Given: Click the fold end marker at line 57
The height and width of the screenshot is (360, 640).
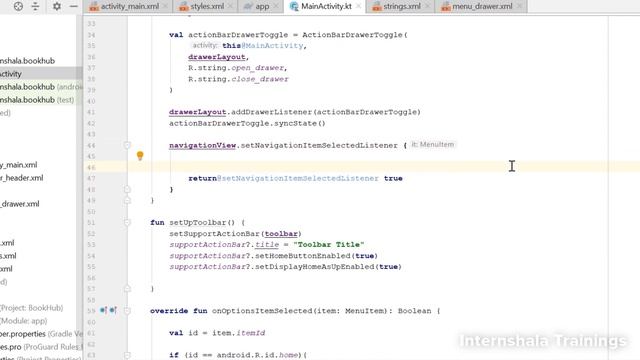Looking at the screenshot, I should tap(127, 289).
